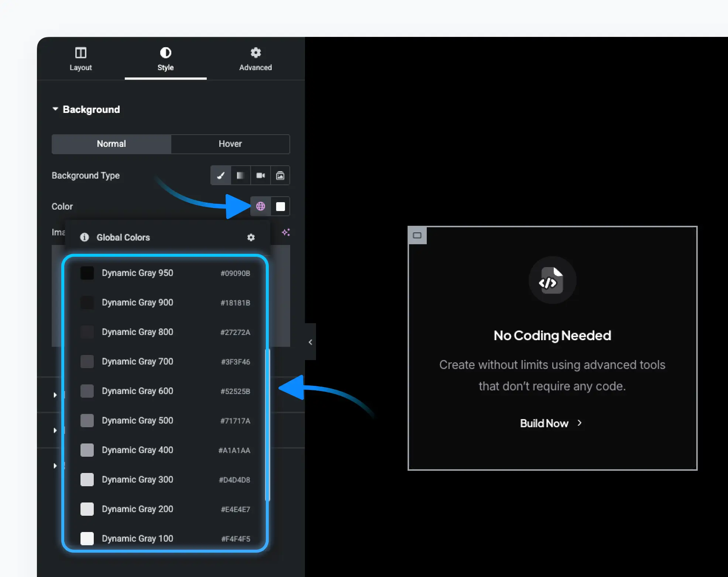Select Dynamic Gray 400 color
The width and height of the screenshot is (728, 577).
click(x=165, y=450)
